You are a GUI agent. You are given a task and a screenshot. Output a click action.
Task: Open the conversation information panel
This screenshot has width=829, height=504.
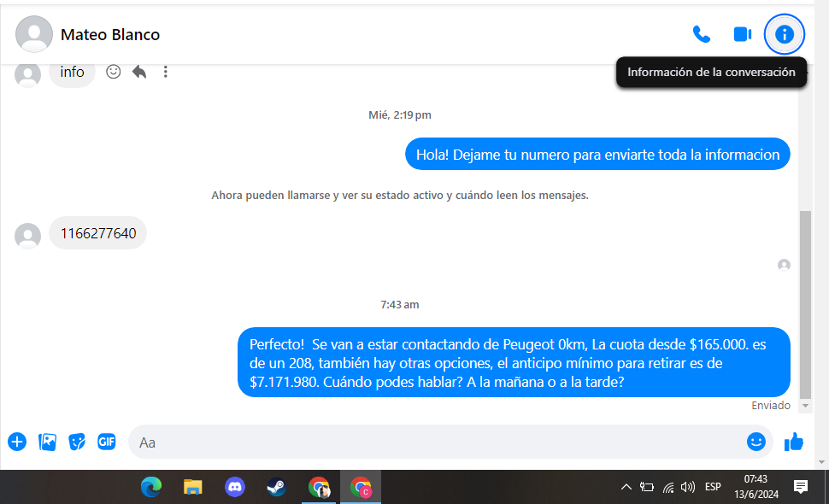[784, 34]
